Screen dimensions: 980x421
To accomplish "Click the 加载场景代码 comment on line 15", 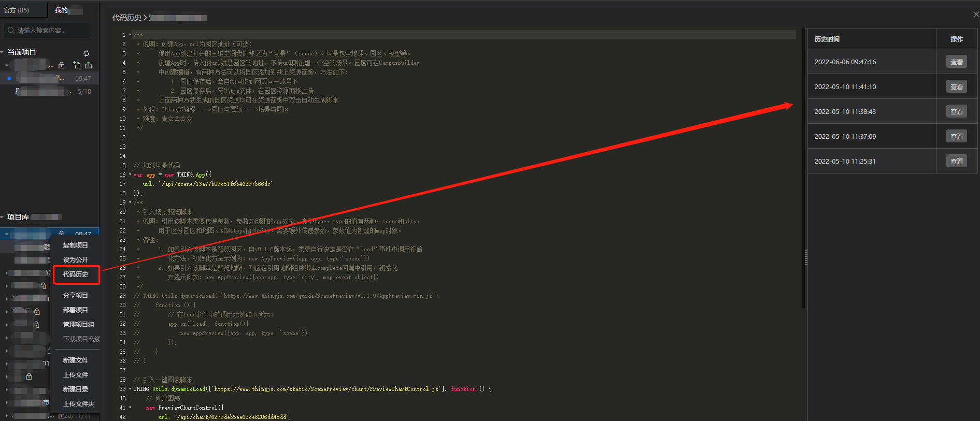I will tap(157, 165).
